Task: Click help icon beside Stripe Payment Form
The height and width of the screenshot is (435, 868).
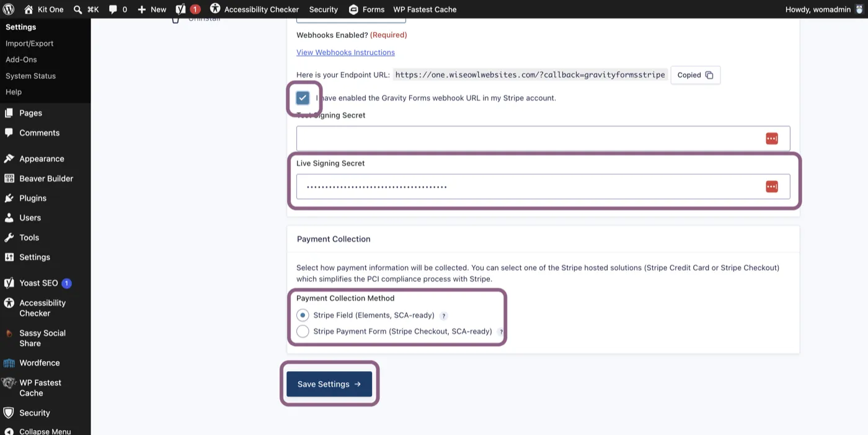Action: click(x=501, y=332)
